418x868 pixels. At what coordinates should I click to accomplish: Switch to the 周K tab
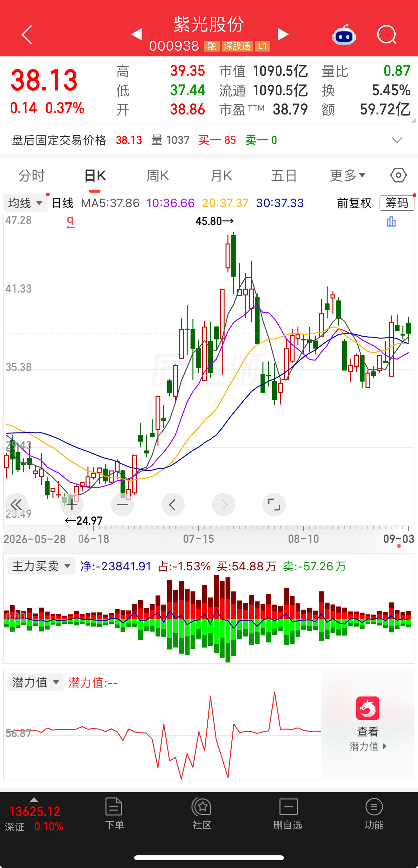point(157,175)
